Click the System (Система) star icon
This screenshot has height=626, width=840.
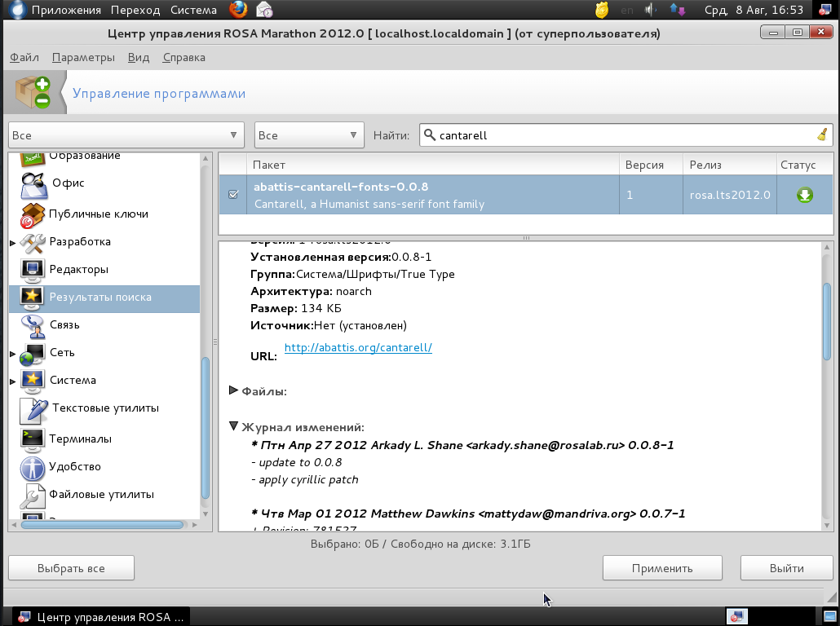pyautogui.click(x=32, y=381)
